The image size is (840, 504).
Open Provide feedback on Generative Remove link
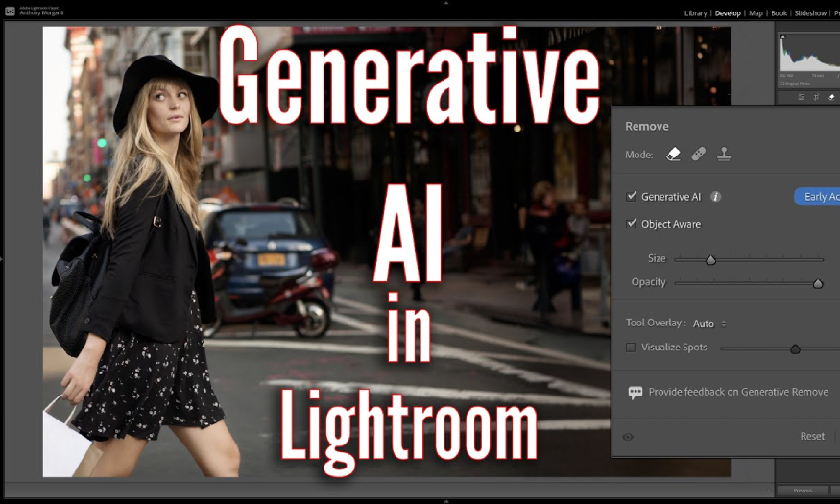tap(738, 392)
